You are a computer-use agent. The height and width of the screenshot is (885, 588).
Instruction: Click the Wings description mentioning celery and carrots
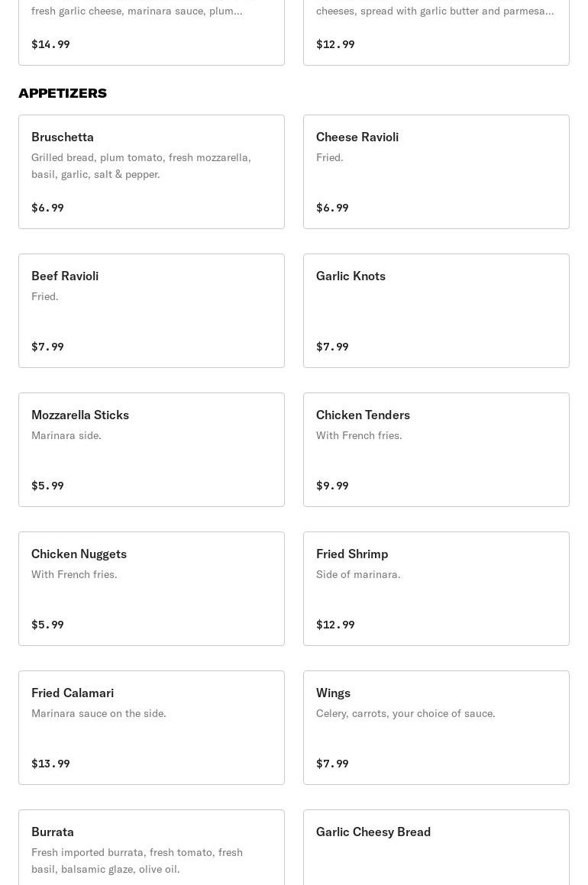[x=405, y=713]
